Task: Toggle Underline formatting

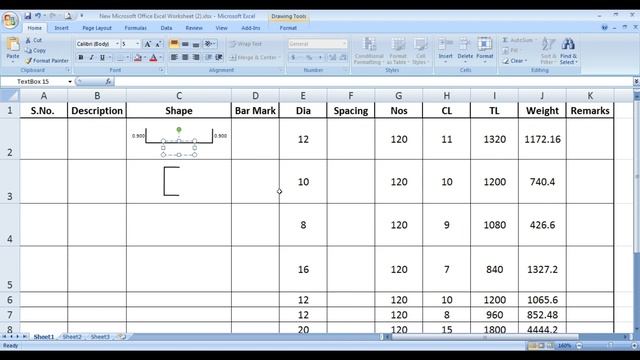Action: coord(102,58)
